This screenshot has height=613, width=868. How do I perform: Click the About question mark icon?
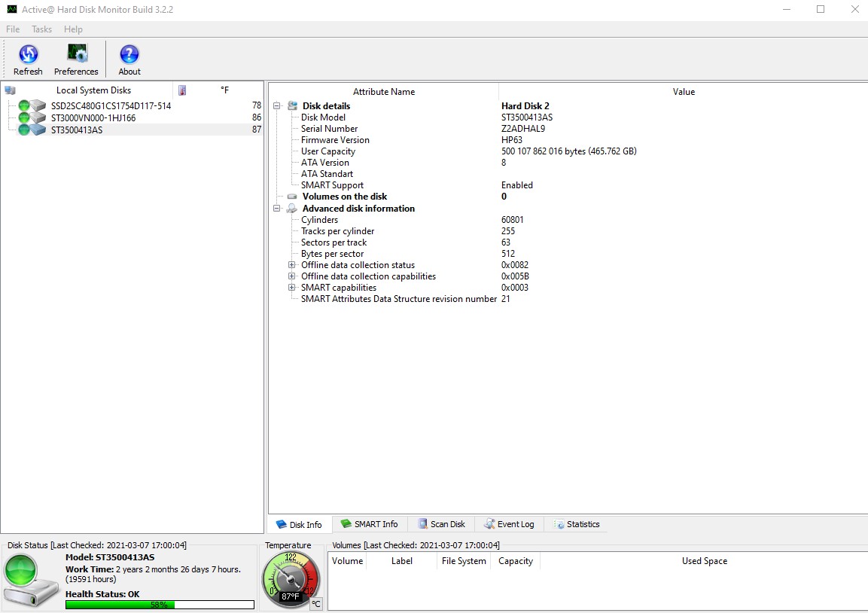coord(129,54)
